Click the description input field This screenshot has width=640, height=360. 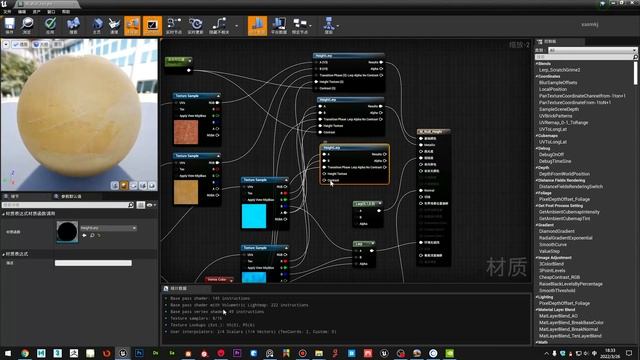click(93, 263)
